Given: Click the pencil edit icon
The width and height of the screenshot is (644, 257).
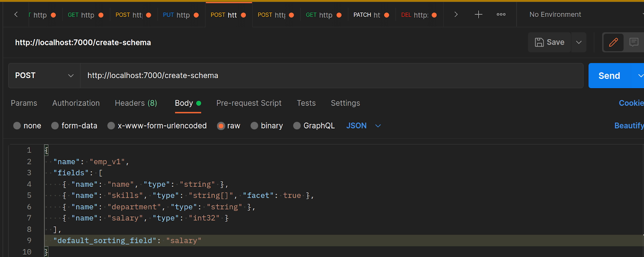Looking at the screenshot, I should (x=613, y=42).
